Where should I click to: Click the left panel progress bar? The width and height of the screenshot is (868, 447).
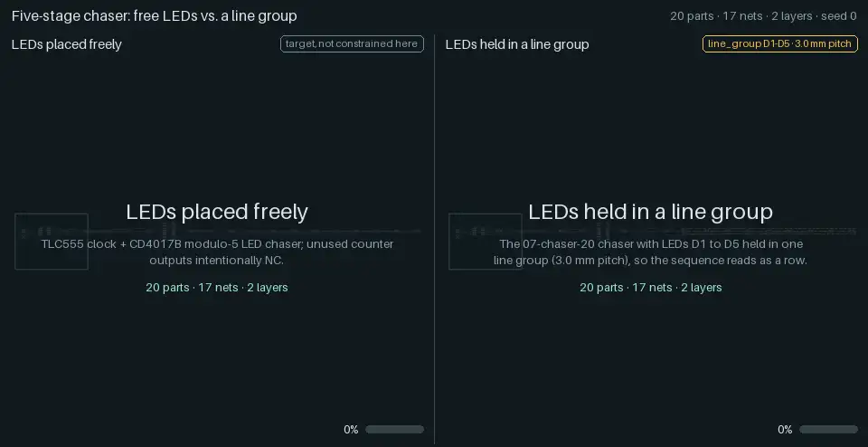[x=395, y=429]
